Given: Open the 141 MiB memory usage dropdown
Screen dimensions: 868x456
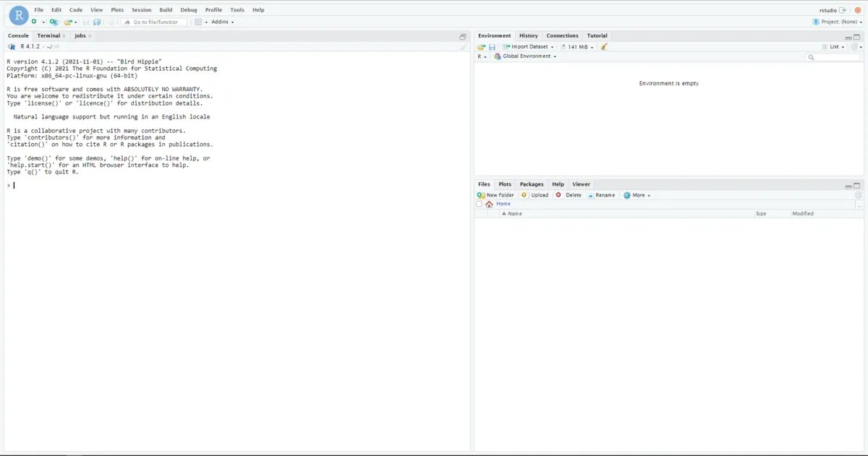Looking at the screenshot, I should coord(576,47).
